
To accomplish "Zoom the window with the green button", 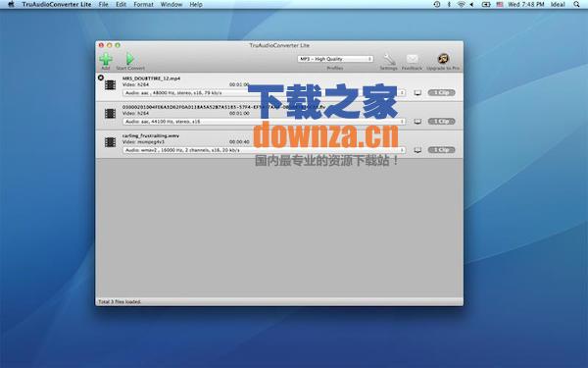I will point(118,45).
